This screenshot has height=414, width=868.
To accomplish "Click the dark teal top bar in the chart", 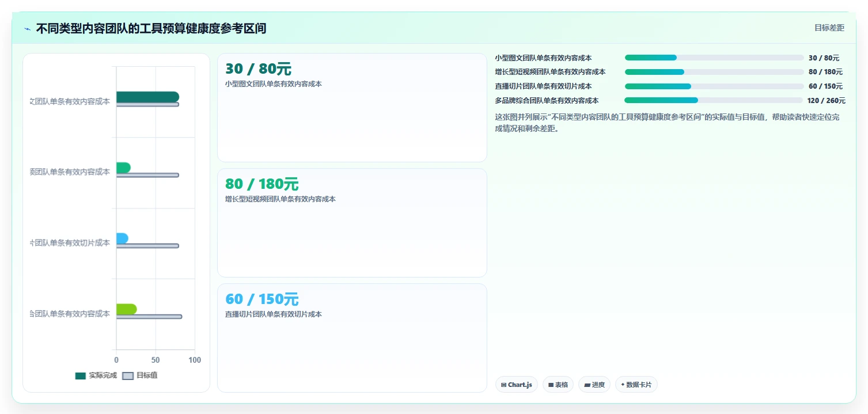I will 147,97.
